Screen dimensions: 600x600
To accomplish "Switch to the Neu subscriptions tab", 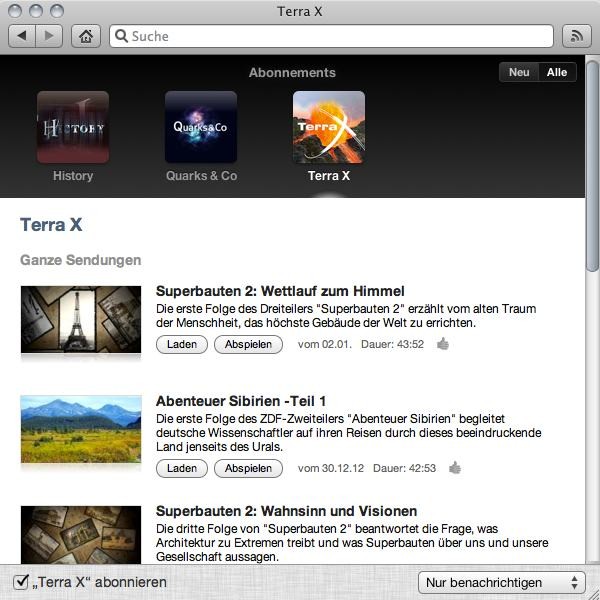I will [519, 72].
